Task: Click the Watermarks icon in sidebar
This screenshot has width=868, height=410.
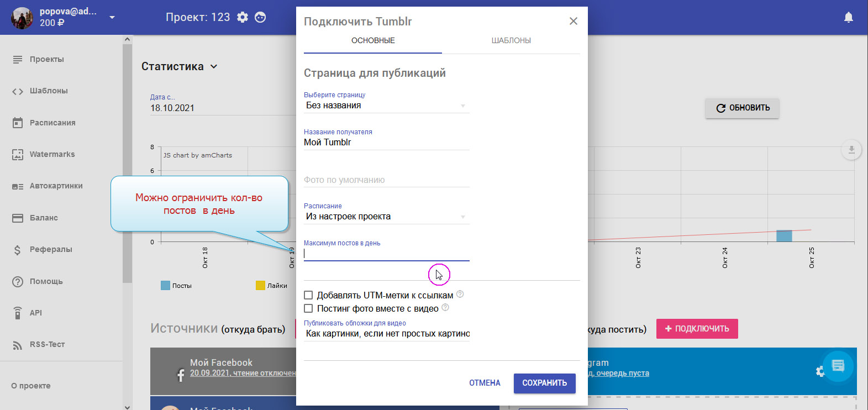Action: pos(18,155)
